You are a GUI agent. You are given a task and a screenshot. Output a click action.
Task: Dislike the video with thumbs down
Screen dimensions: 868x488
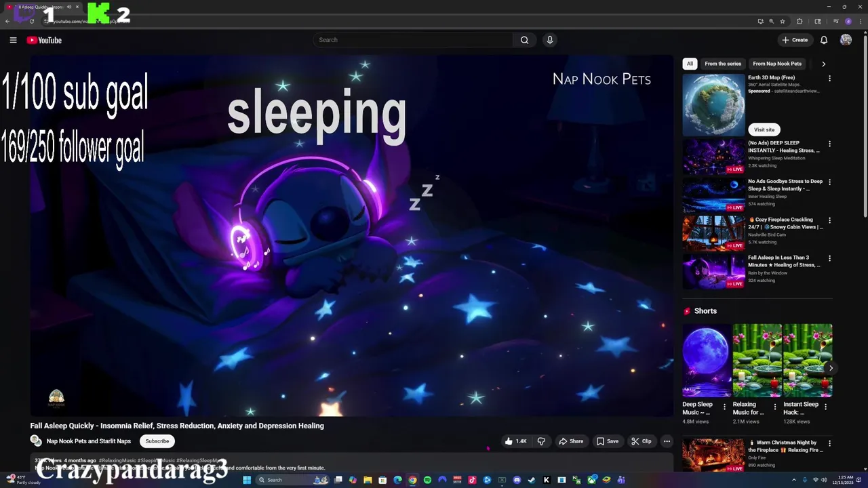tap(541, 441)
